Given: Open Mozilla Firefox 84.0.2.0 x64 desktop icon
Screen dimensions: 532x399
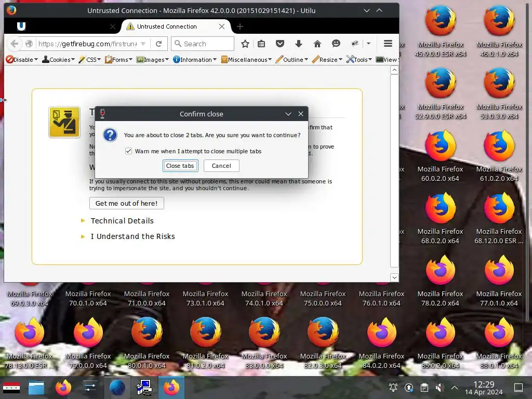Looking at the screenshot, I should (382, 343).
